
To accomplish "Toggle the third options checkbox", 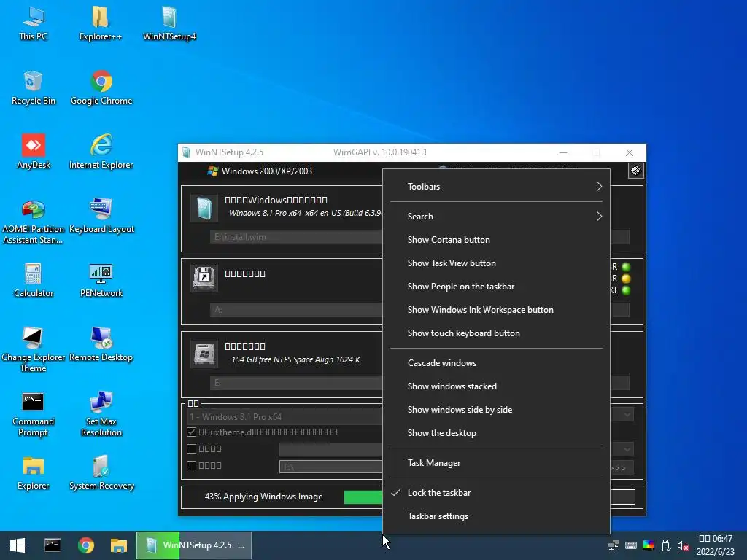I will click(x=192, y=465).
